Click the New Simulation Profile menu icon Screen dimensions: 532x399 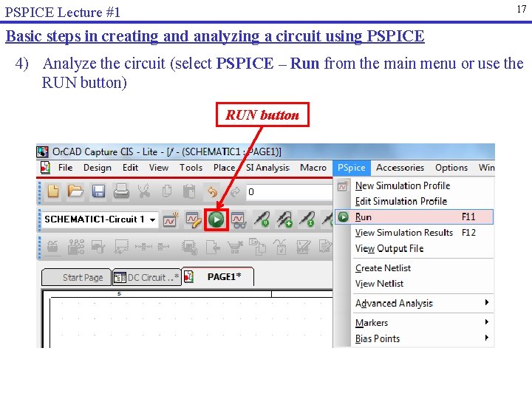343,186
